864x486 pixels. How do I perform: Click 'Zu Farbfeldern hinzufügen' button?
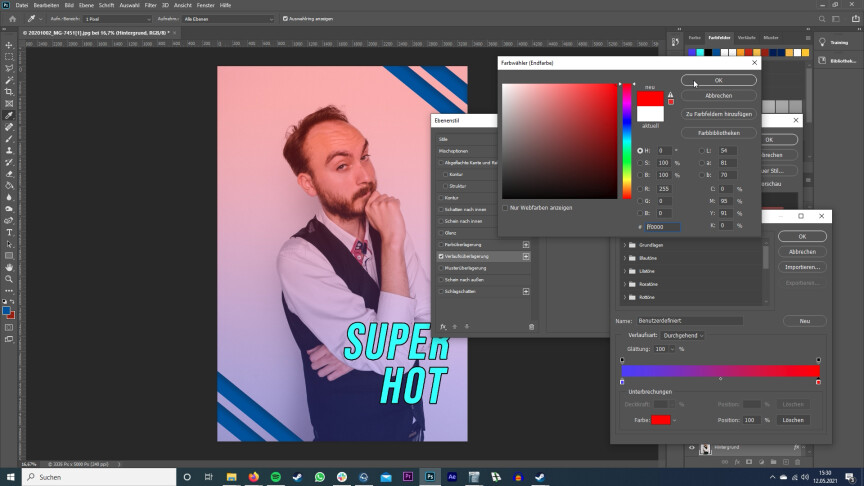[x=717, y=114]
